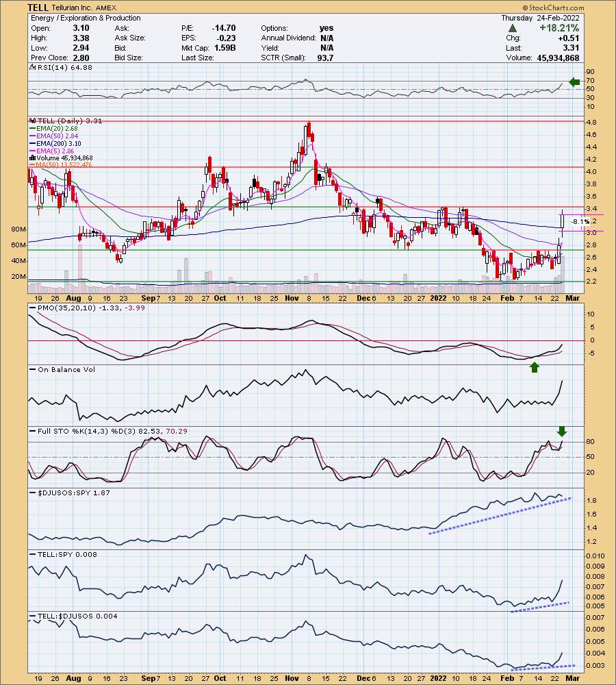Click the SCTR (Small) value 93.7
The width and height of the screenshot is (616, 685).
point(325,58)
